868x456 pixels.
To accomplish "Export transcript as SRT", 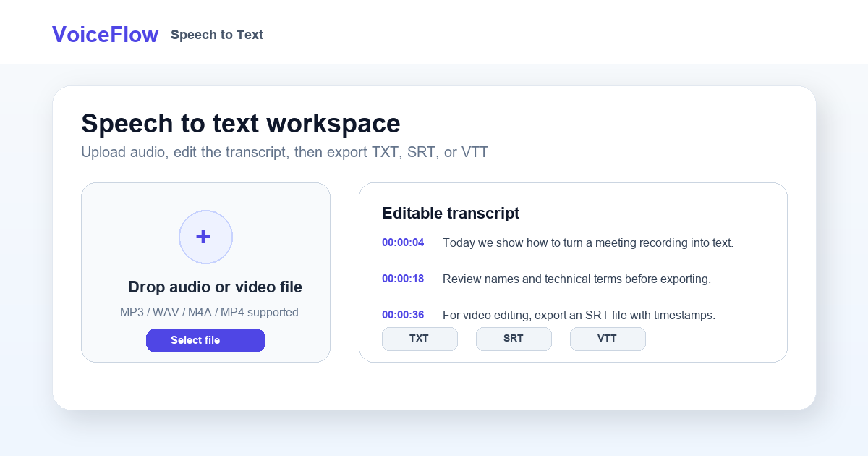I will 514,339.
